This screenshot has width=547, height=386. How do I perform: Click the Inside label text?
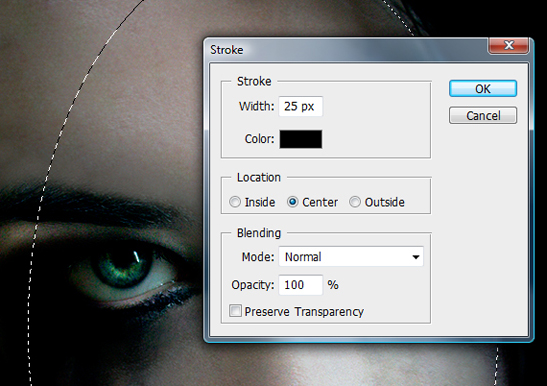260,202
